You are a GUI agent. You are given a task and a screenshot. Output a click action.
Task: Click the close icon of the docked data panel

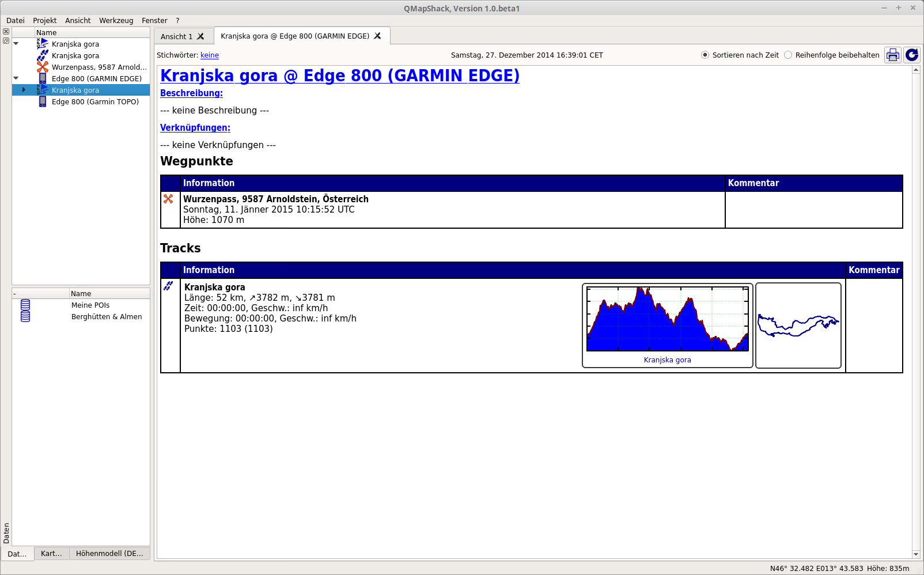tap(6, 31)
